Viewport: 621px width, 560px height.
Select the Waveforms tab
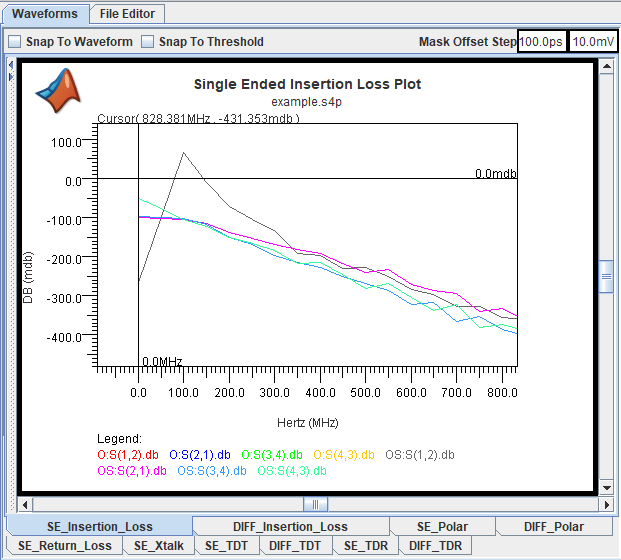pyautogui.click(x=45, y=14)
